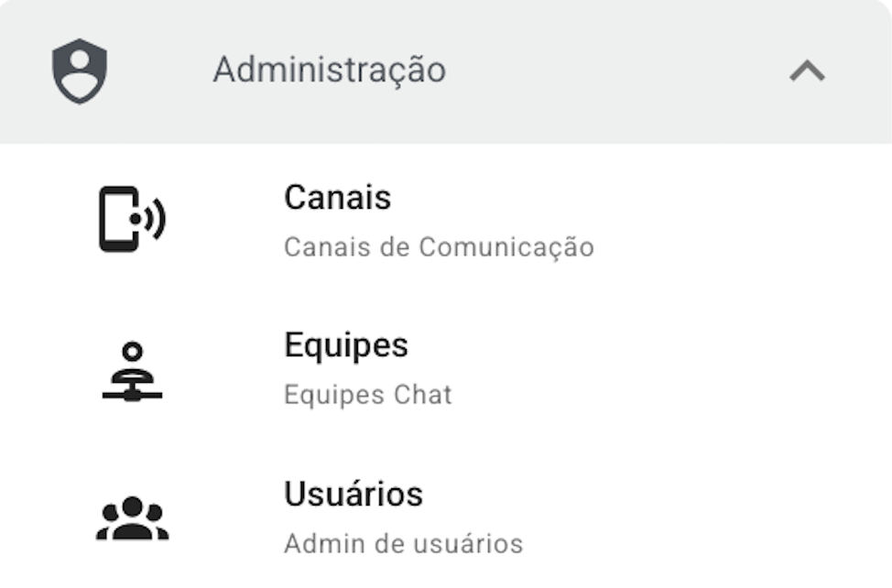
Task: Click the Canais phone broadcast icon
Action: click(x=132, y=219)
